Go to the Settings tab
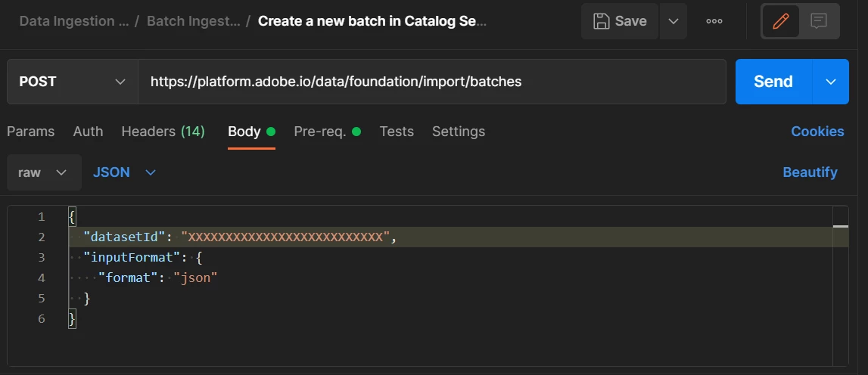Image resolution: width=868 pixels, height=375 pixels. pos(459,132)
